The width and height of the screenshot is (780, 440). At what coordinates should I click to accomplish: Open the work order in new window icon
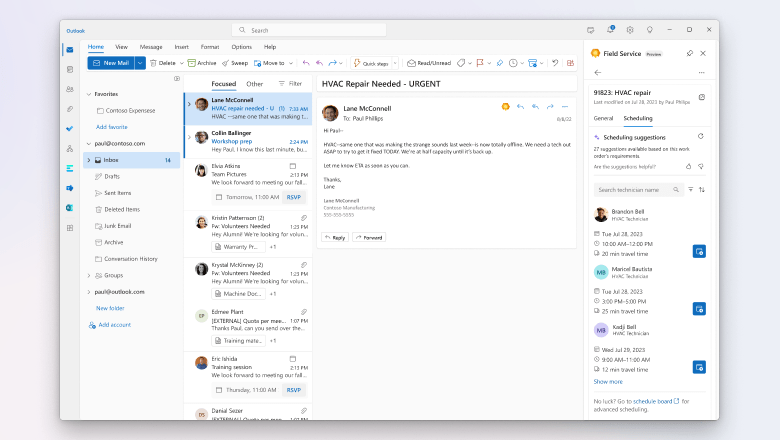click(701, 97)
